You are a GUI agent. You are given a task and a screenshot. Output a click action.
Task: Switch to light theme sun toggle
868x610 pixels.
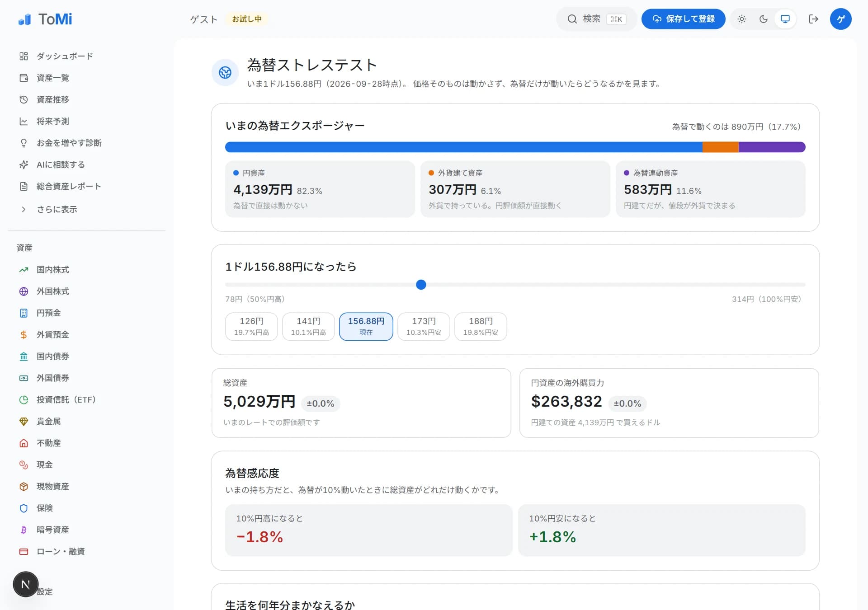point(742,19)
